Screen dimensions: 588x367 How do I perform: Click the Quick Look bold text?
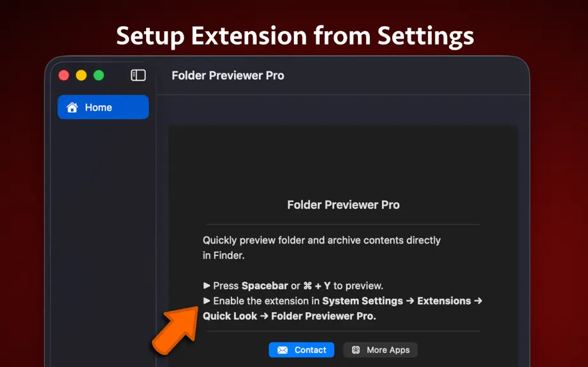tap(230, 316)
